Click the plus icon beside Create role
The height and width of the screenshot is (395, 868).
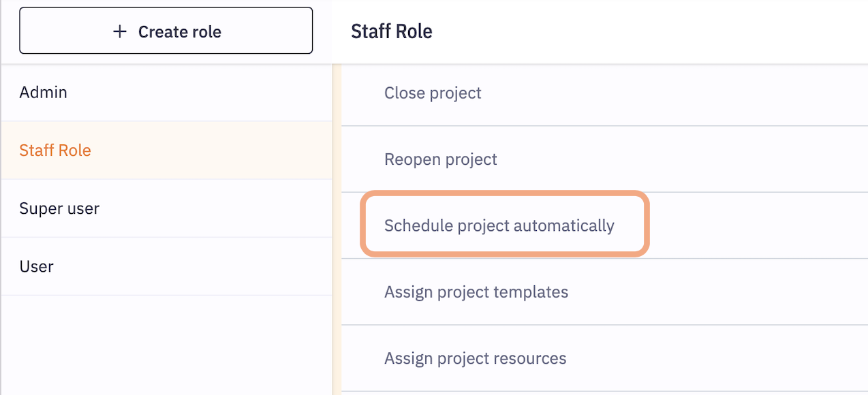tap(120, 31)
